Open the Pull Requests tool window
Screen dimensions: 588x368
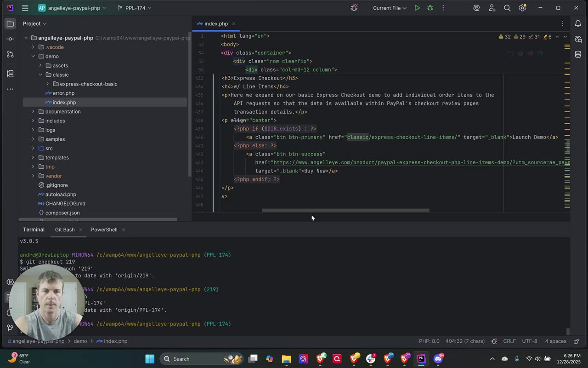coord(10,54)
